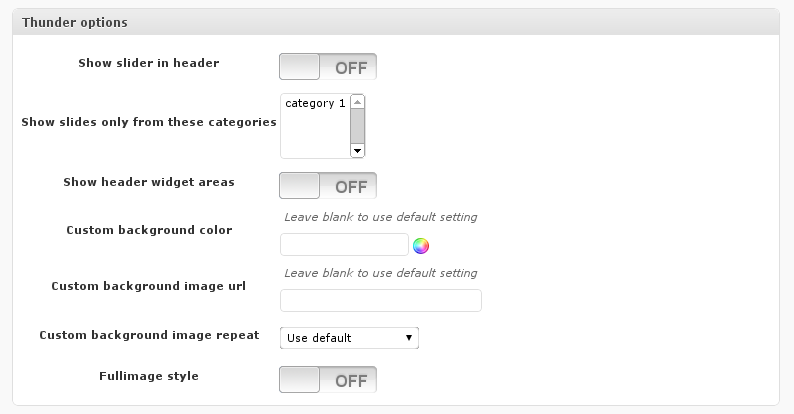Viewport: 794px width, 414px height.
Task: Enable Show header widget areas switch
Action: tap(328, 186)
